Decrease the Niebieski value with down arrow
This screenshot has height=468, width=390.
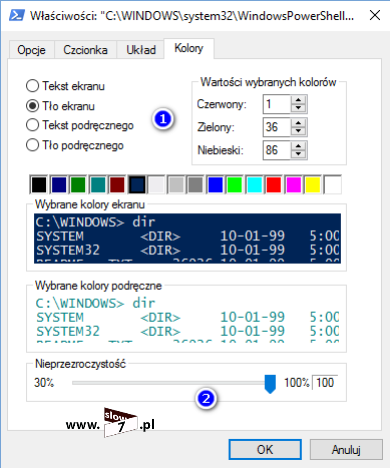[x=298, y=154]
